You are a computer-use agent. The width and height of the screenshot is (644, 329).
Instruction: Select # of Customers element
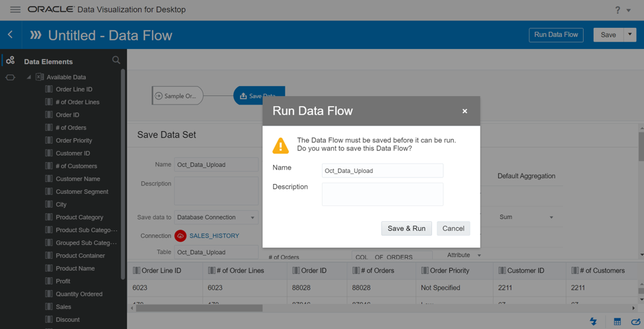(76, 166)
